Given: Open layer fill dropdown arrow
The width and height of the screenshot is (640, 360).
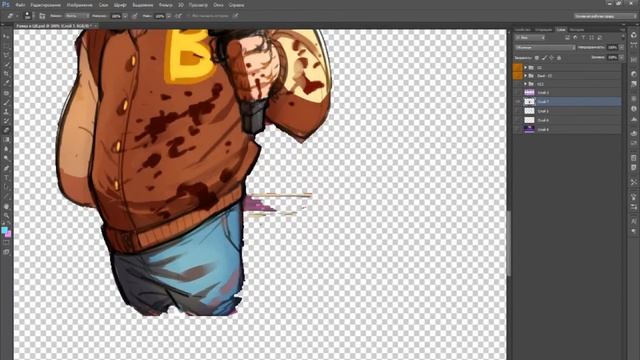Looking at the screenshot, I should pos(621,58).
